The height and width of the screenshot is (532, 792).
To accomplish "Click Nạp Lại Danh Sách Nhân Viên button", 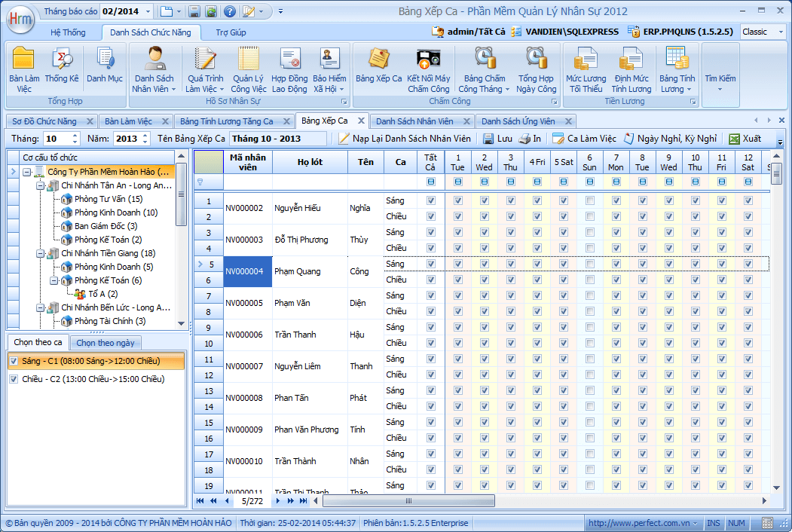I will (405, 139).
